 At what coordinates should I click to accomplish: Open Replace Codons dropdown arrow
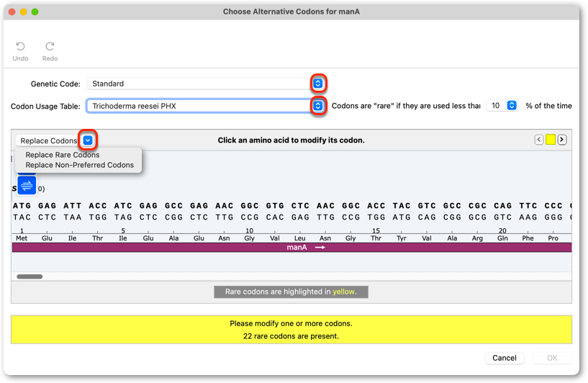tap(88, 140)
